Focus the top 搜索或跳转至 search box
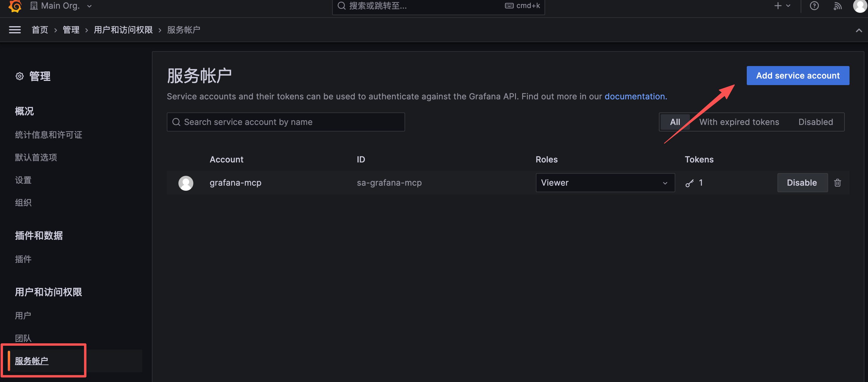This screenshot has height=382, width=868. click(x=438, y=6)
